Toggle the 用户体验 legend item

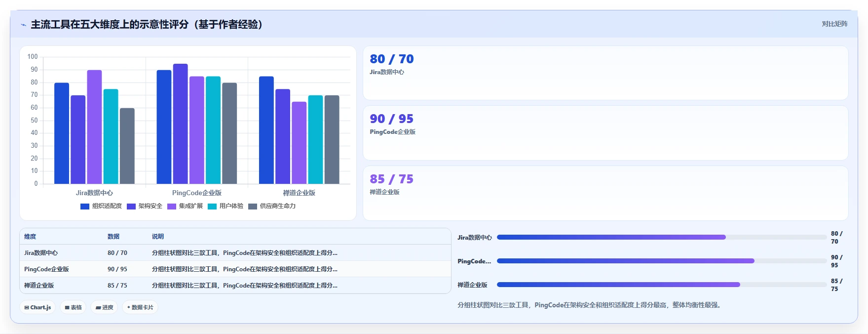coord(226,206)
